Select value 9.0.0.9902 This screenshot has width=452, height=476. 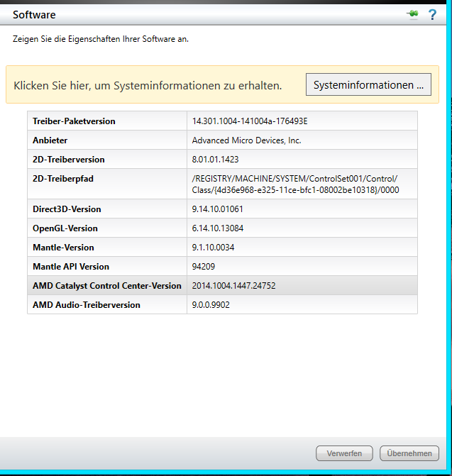pos(211,305)
